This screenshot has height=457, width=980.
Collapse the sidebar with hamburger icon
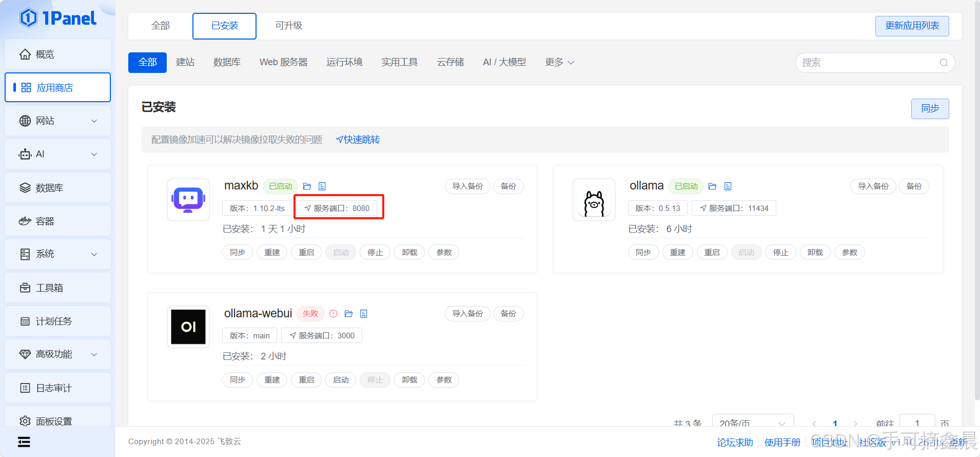click(x=24, y=442)
